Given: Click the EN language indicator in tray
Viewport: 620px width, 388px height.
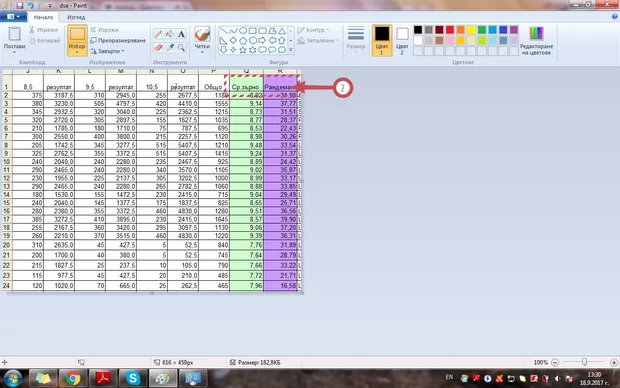Looking at the screenshot, I should pos(450,377).
